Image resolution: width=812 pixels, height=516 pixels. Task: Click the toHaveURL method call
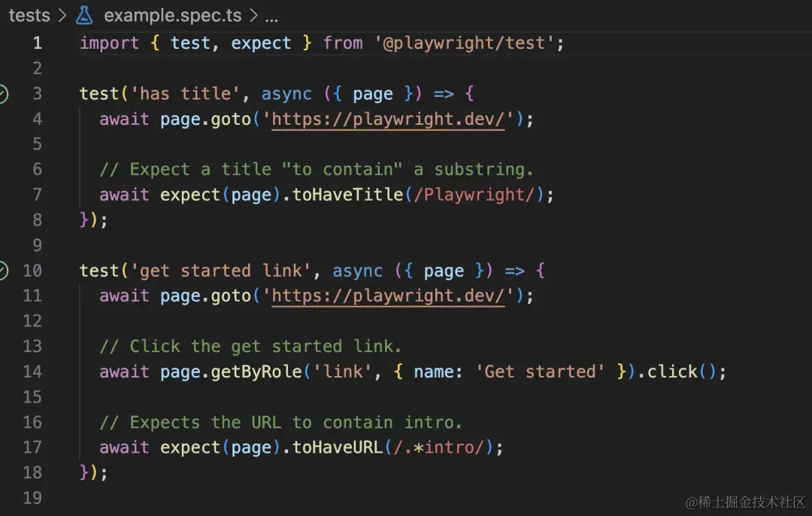click(337, 447)
